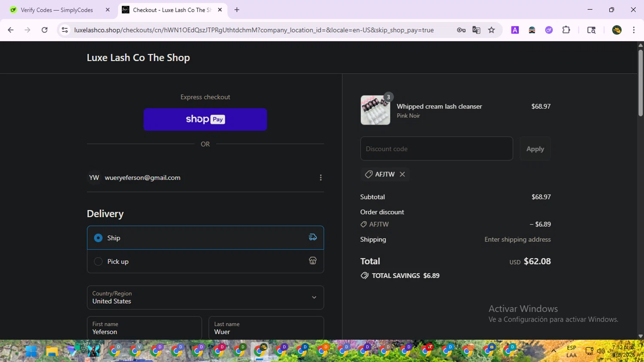644x362 pixels.
Task: Open the Windows Start menu
Action: [31, 351]
